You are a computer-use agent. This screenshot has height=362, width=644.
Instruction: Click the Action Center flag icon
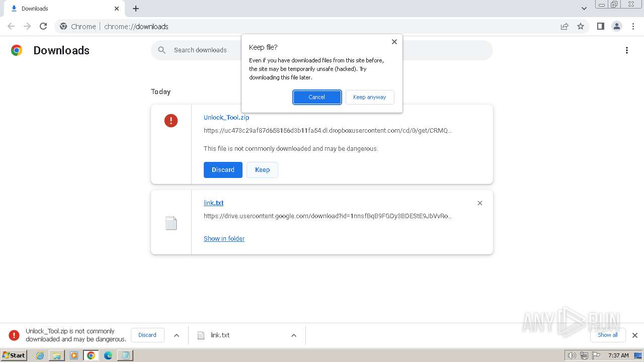(596, 355)
